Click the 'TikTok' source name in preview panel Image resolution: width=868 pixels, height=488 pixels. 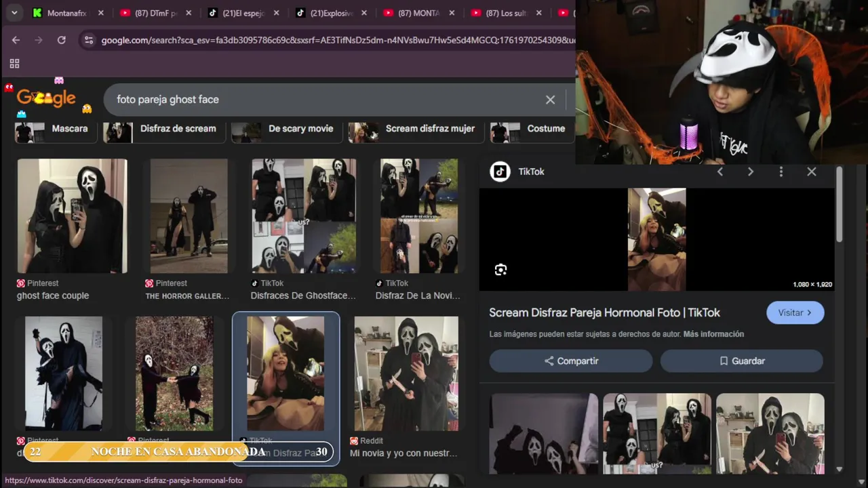(x=531, y=172)
